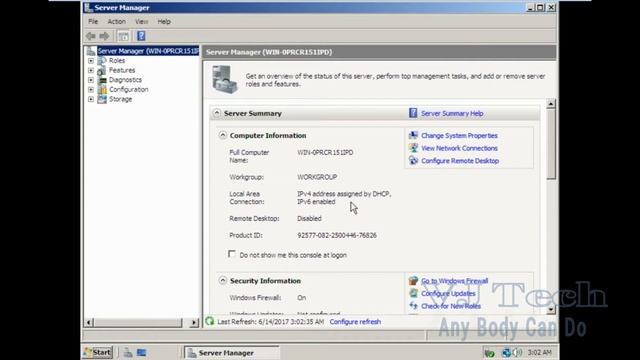The width and height of the screenshot is (640, 360).
Task: Click the Features tree icon
Action: click(x=102, y=71)
